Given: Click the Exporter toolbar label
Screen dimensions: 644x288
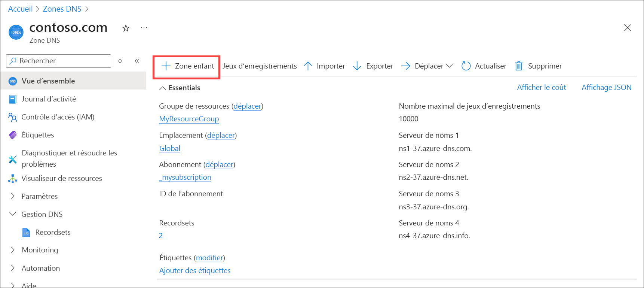Looking at the screenshot, I should pos(380,66).
